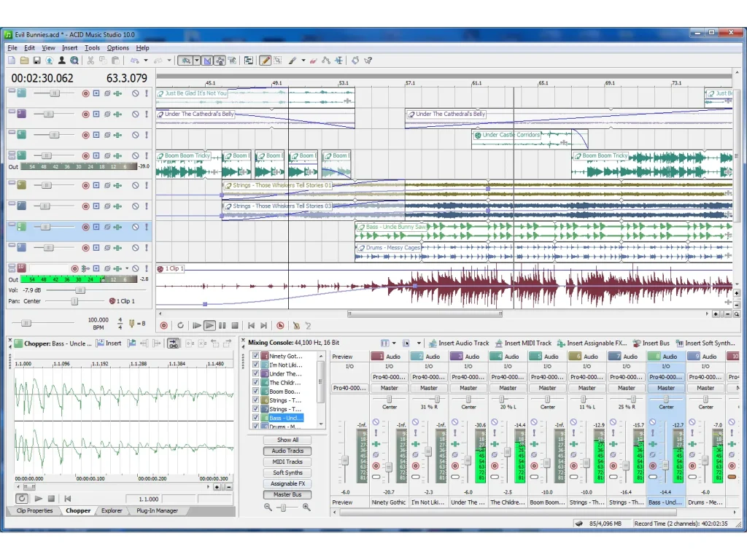This screenshot has height=560, width=747.
Task: Toggle Link Arrow to Selection in the Chopper toolbar
Action: point(174,343)
